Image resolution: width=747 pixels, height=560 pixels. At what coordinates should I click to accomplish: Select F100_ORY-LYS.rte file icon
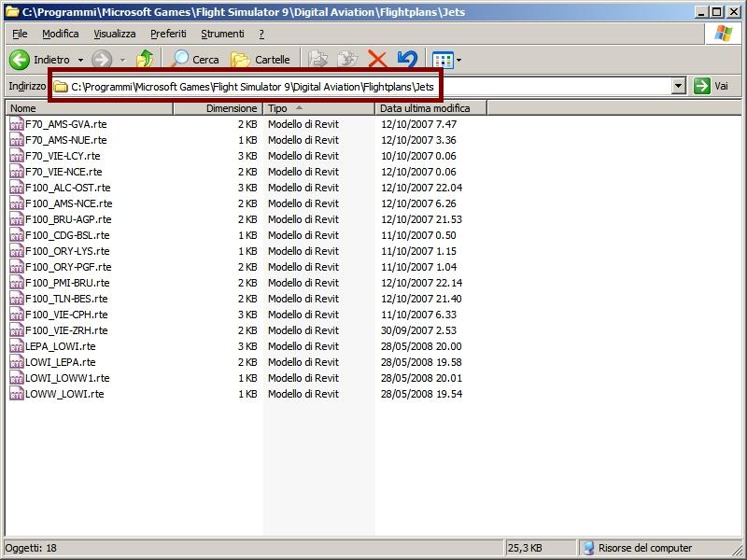tap(17, 251)
